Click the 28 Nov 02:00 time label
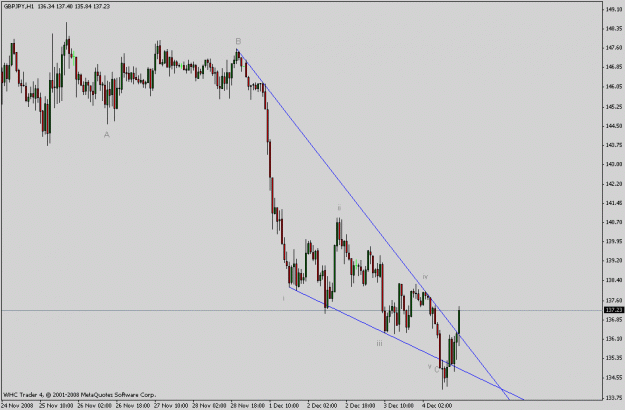The width and height of the screenshot is (625, 410). click(x=209, y=406)
